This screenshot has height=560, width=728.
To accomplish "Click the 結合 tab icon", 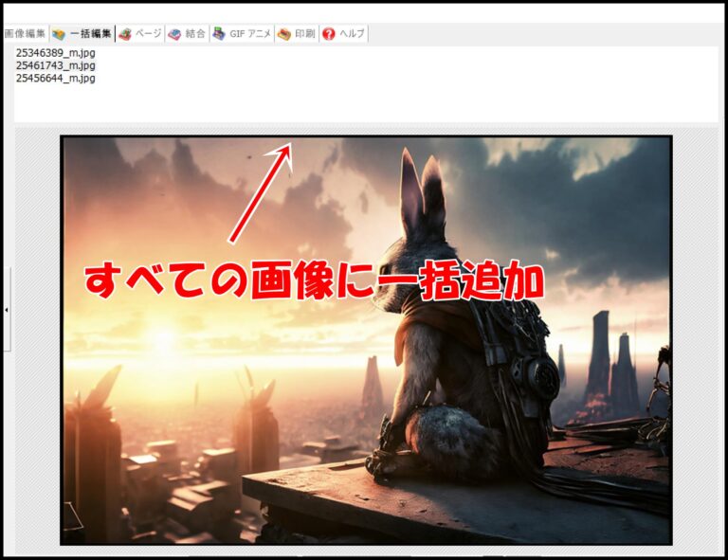I will click(174, 34).
